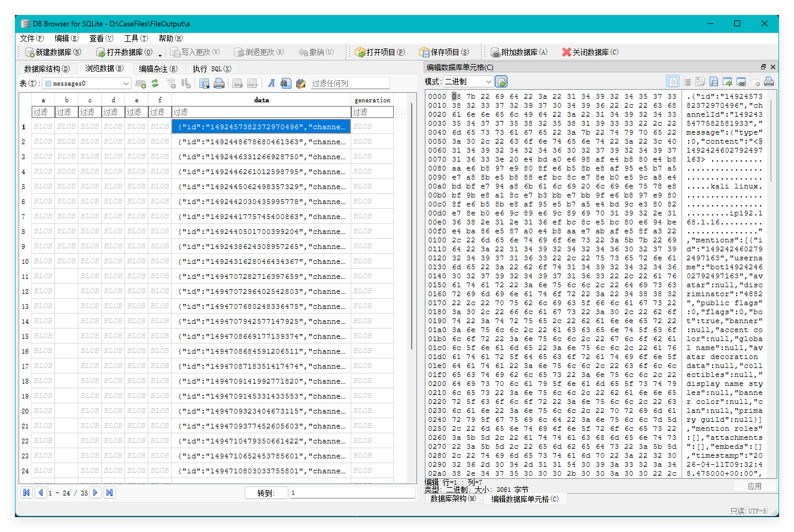Screen dimensions: 794x532
Task: Open the 编辑(E) menu
Action: pos(66,38)
